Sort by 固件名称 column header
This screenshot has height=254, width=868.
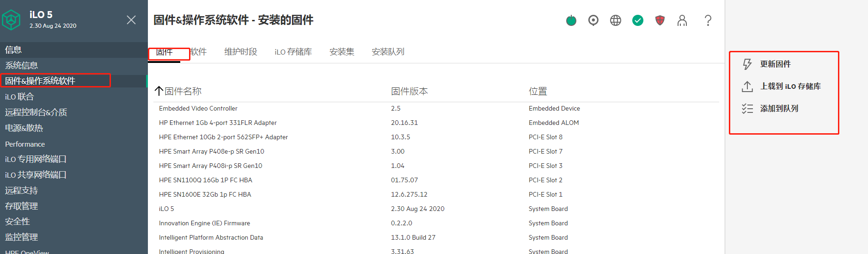tap(183, 91)
